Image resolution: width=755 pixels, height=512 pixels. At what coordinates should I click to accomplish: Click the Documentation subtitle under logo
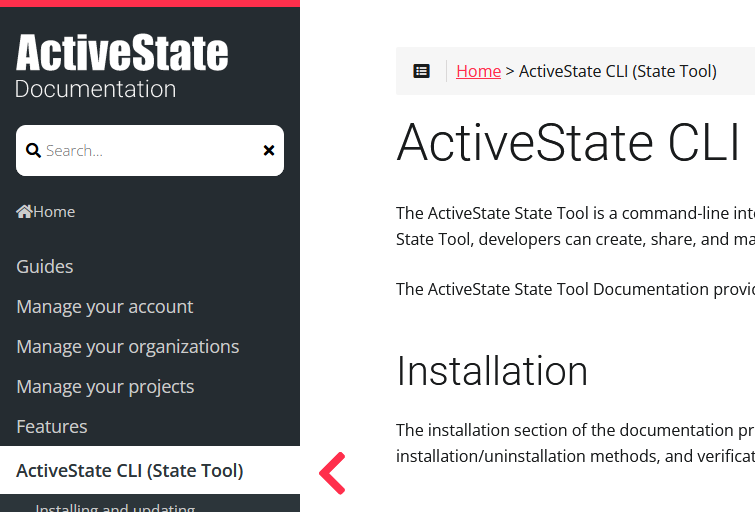[96, 89]
